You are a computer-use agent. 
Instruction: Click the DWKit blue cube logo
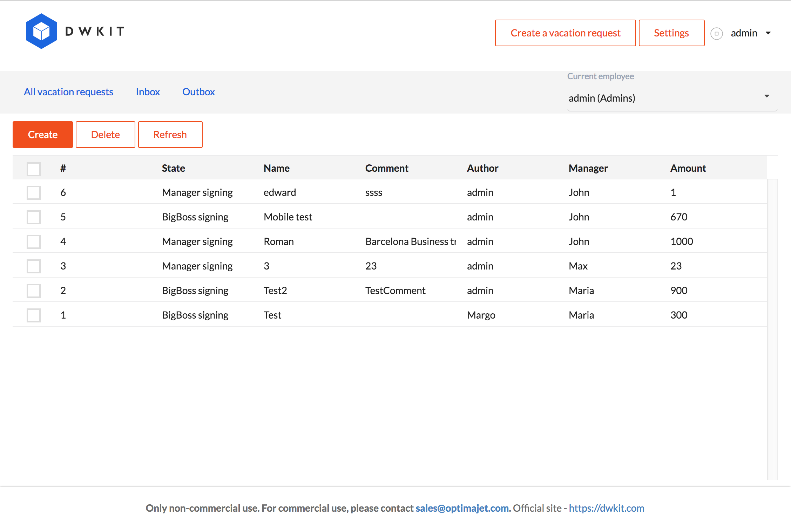41,31
